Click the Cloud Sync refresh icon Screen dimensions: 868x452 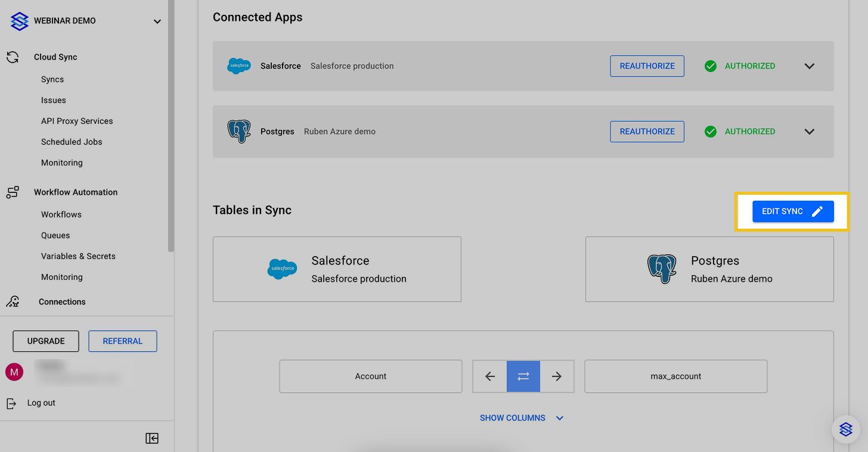point(13,57)
